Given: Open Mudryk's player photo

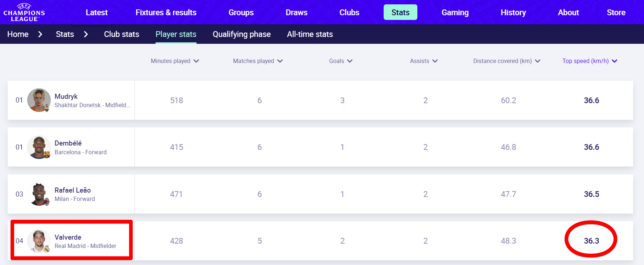Looking at the screenshot, I should [x=39, y=100].
